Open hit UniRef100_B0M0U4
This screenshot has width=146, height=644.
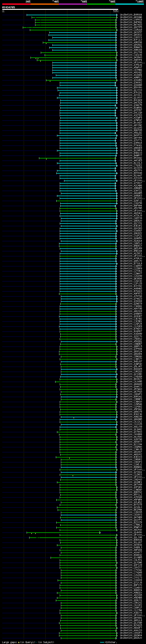point(131,15)
